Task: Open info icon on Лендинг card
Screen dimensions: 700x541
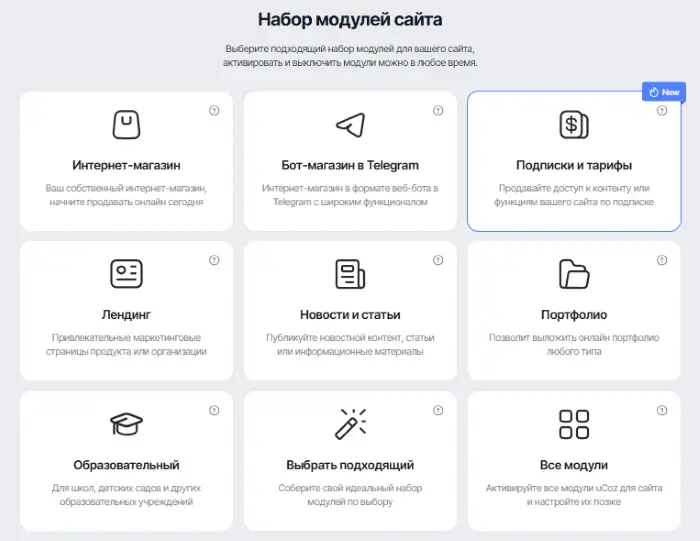Action: coord(214,260)
